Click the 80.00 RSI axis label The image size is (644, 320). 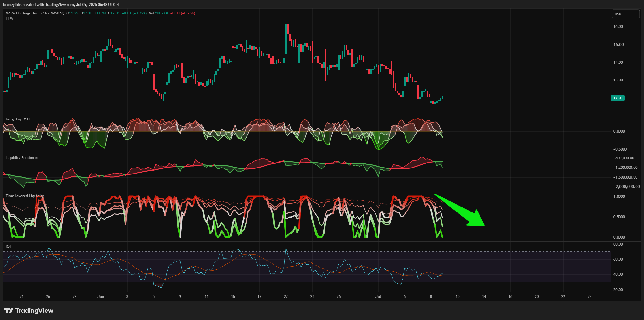click(x=618, y=244)
